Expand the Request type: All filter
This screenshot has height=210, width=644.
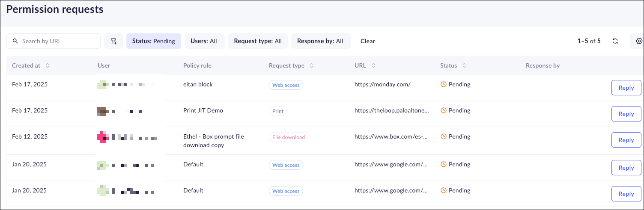[x=258, y=41]
